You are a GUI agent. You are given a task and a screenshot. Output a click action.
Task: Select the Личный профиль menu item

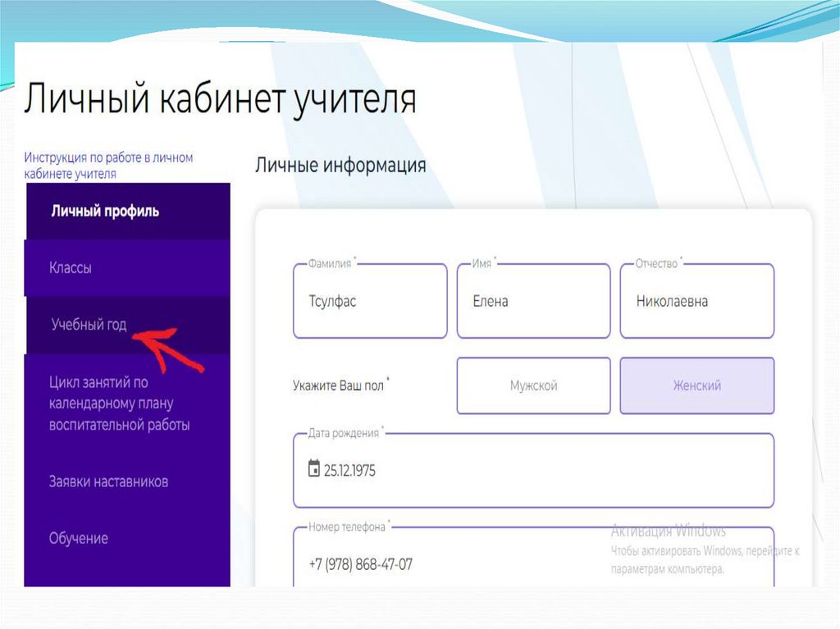click(x=128, y=211)
